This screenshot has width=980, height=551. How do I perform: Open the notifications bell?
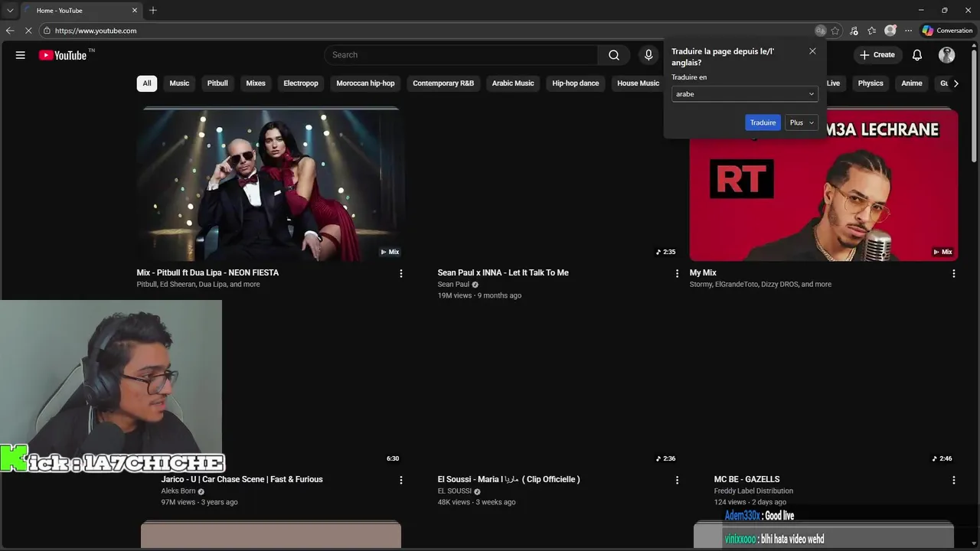917,55
